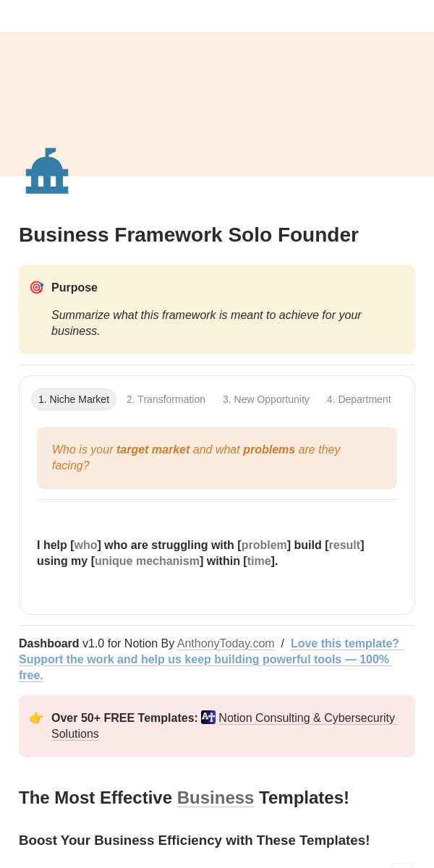Click the page title Business Framework Solo Founder
434x868 pixels.
coord(189,235)
